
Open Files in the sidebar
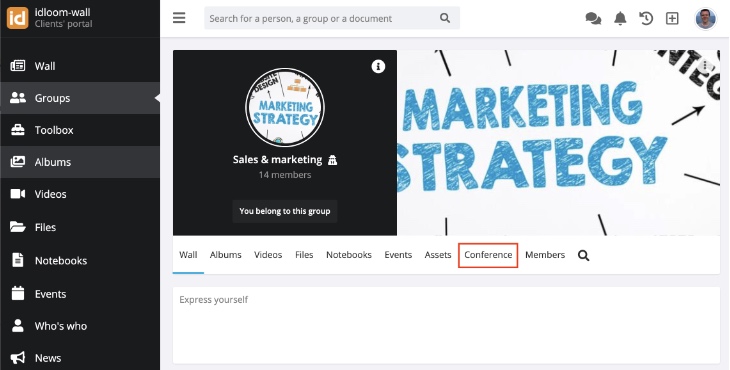point(80,227)
